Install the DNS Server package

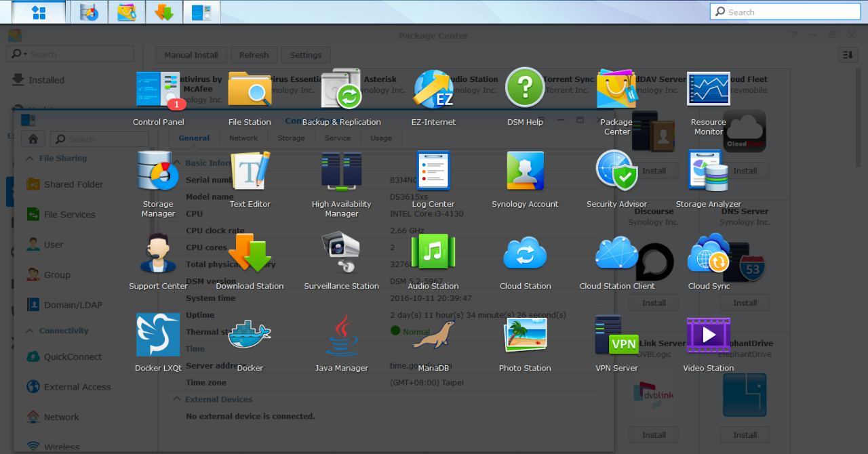(x=745, y=303)
